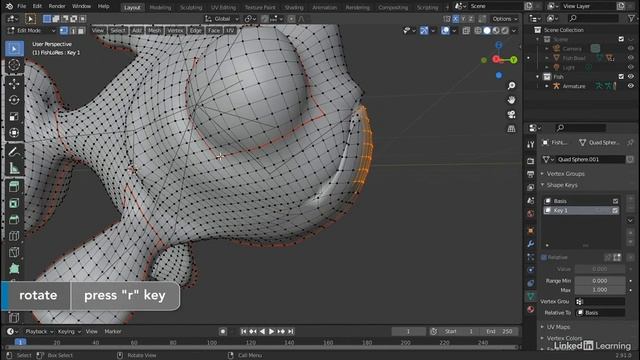Select the Extrude Region tool
This screenshot has height=360, width=640.
pos(14,187)
